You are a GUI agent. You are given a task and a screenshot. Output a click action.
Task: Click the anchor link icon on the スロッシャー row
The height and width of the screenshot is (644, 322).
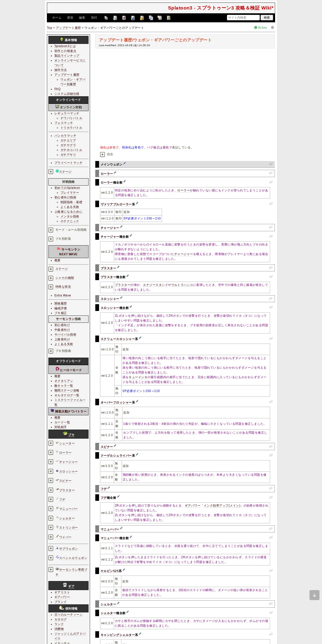pyautogui.click(x=271, y=299)
